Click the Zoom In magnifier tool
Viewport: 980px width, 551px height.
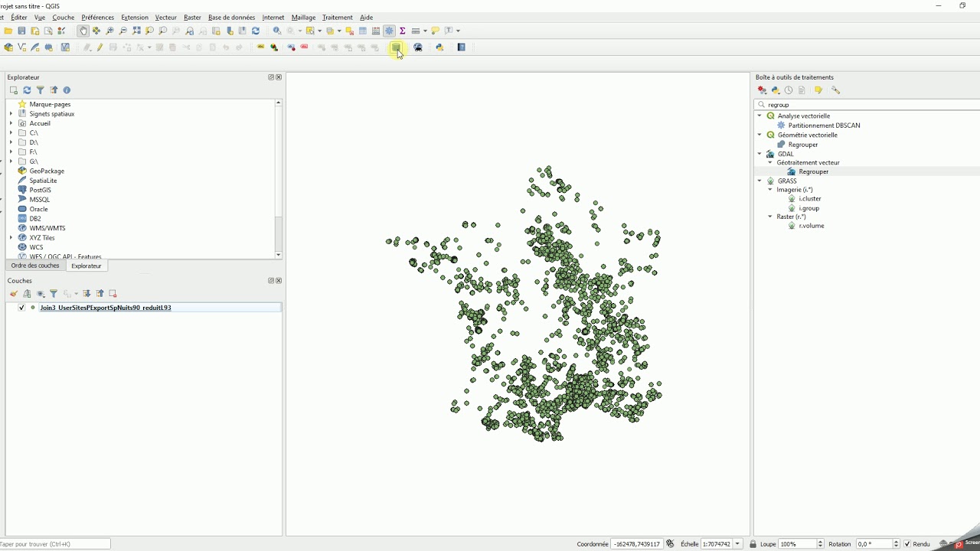[109, 31]
